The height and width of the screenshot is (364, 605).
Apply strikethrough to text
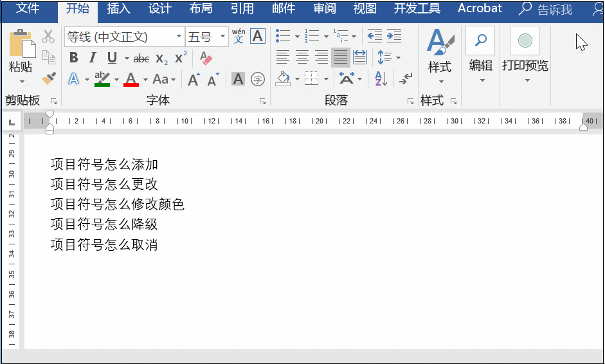point(141,59)
